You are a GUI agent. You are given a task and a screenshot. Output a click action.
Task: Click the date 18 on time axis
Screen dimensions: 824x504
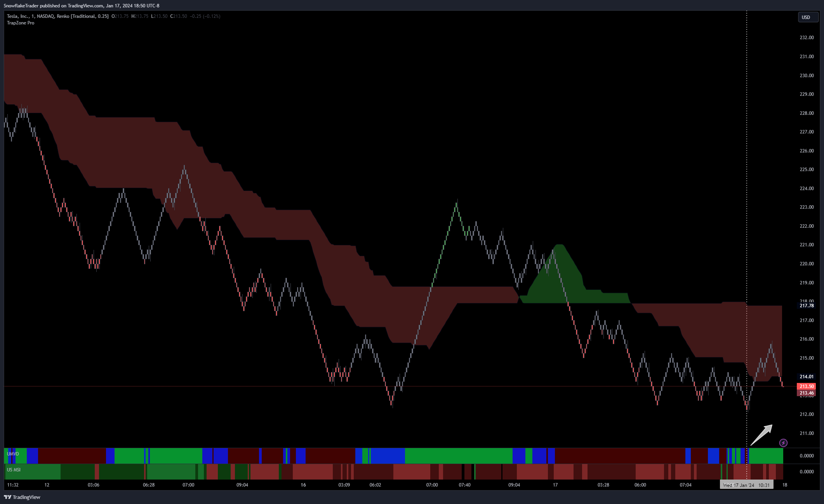click(785, 485)
